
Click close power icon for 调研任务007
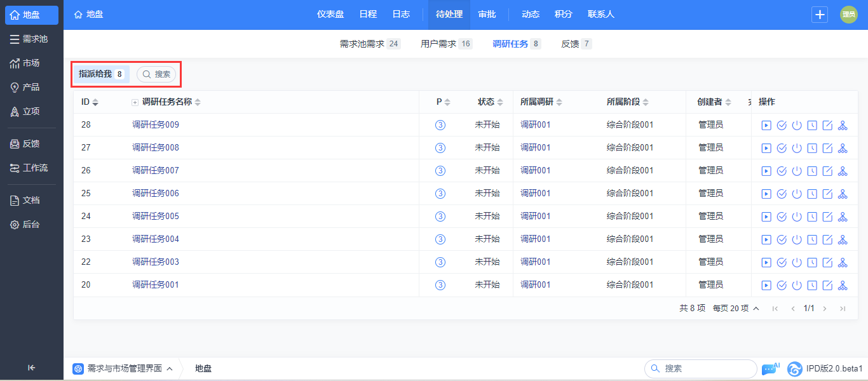(797, 171)
